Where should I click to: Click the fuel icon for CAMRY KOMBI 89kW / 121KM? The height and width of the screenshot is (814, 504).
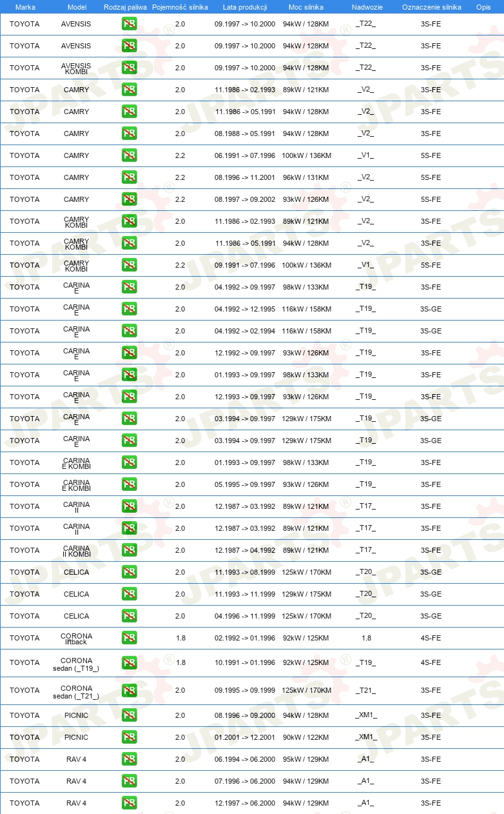pyautogui.click(x=129, y=221)
